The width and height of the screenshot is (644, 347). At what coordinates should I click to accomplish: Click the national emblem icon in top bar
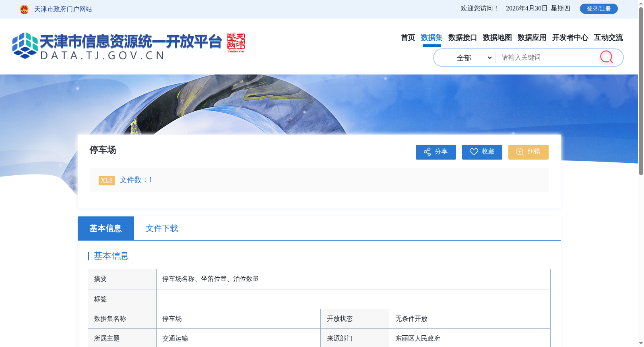[24, 9]
